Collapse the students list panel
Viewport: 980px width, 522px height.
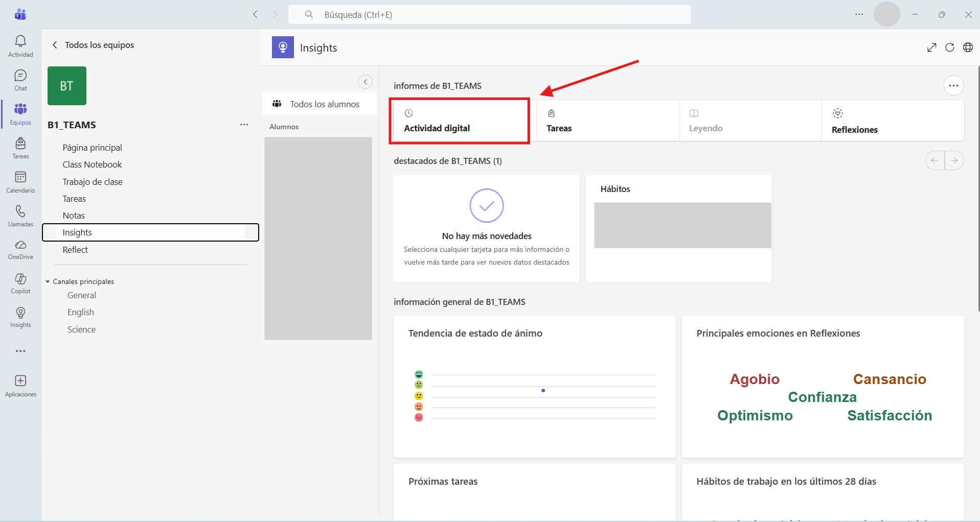[365, 82]
